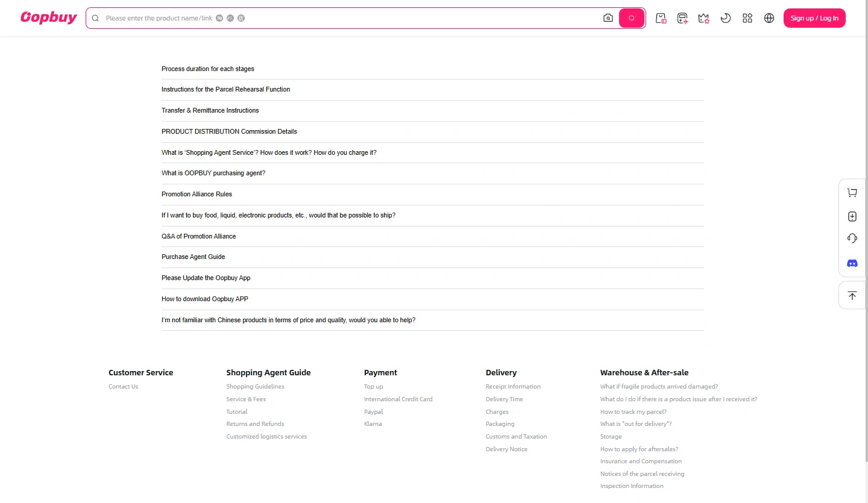This screenshot has height=503, width=868.
Task: Expand 'PRODUCT DISTRIBUTION Commission Details'
Action: coord(432,132)
